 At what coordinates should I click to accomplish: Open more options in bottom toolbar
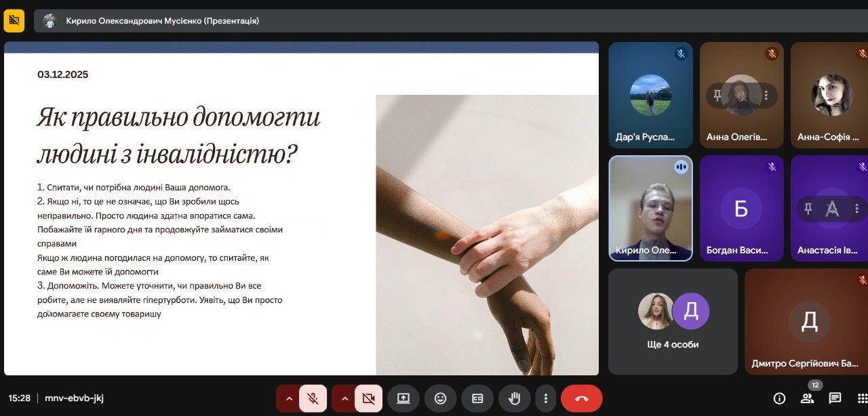click(x=545, y=398)
